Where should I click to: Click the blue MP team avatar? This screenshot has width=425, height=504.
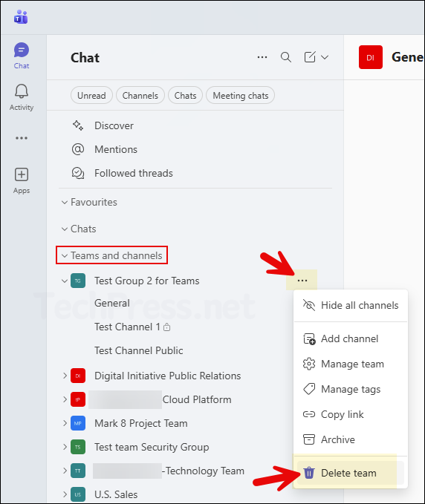[x=78, y=423]
